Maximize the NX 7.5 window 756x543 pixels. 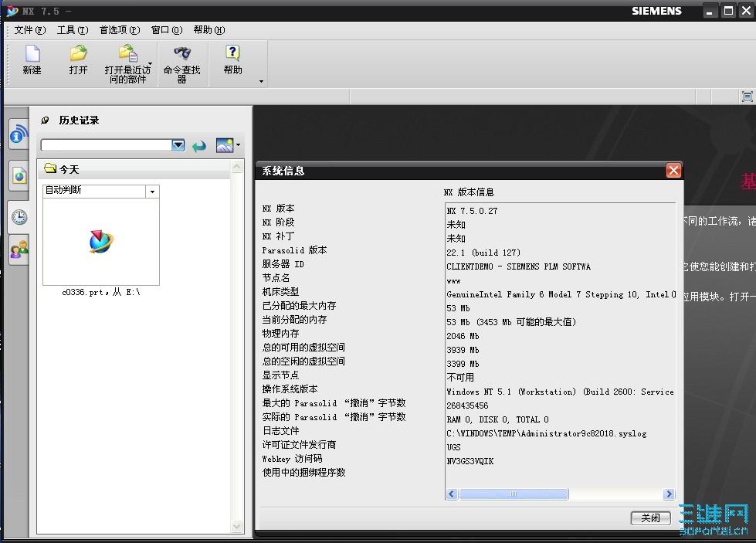point(728,11)
